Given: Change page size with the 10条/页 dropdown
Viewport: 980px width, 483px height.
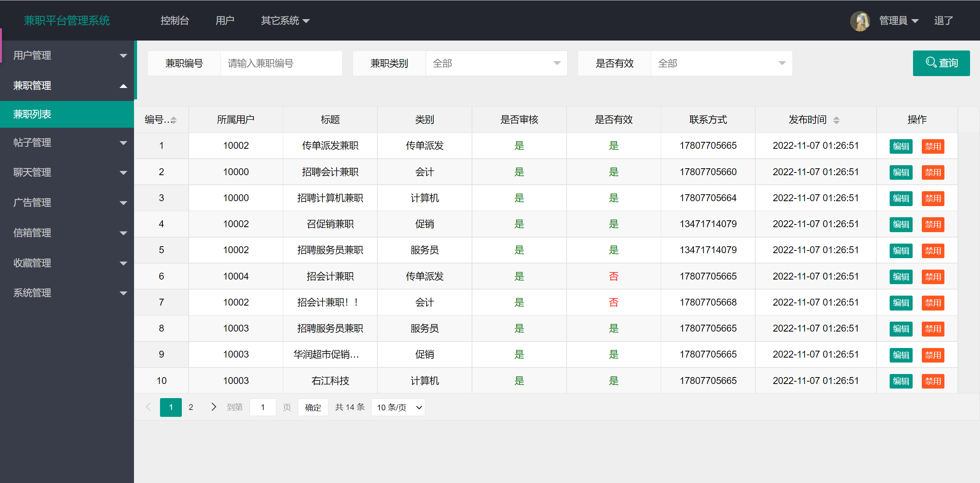Looking at the screenshot, I should click(398, 407).
